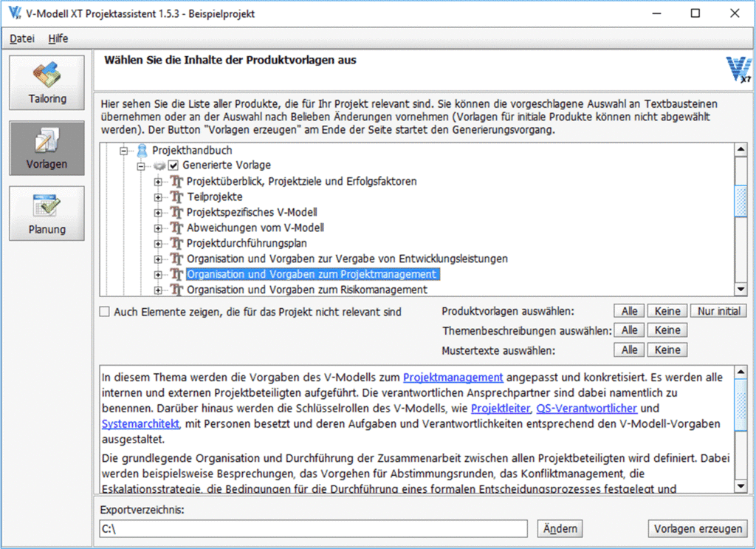756x549 pixels.
Task: Click the Vorlagen erzeugen button
Action: tap(698, 529)
